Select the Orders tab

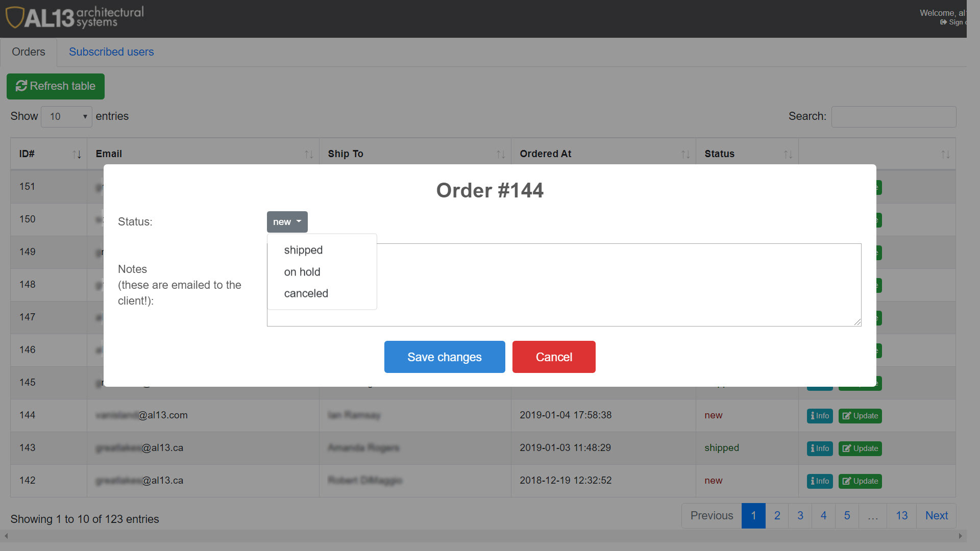tap(29, 52)
